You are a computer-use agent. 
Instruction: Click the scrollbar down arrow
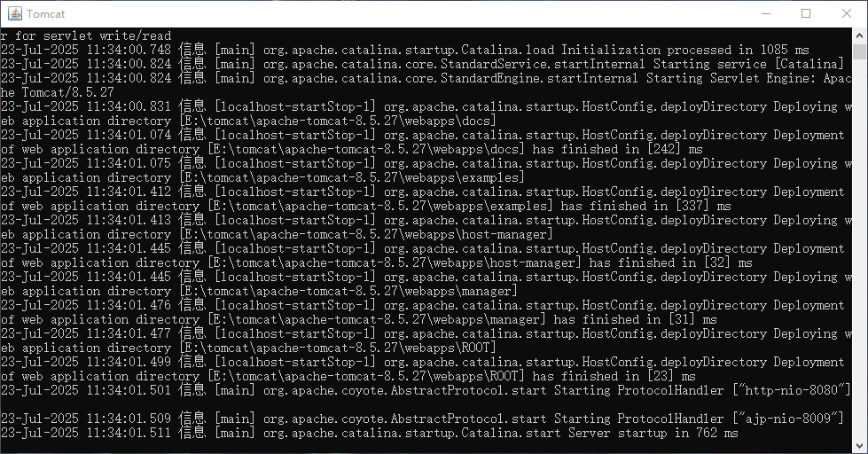859,445
